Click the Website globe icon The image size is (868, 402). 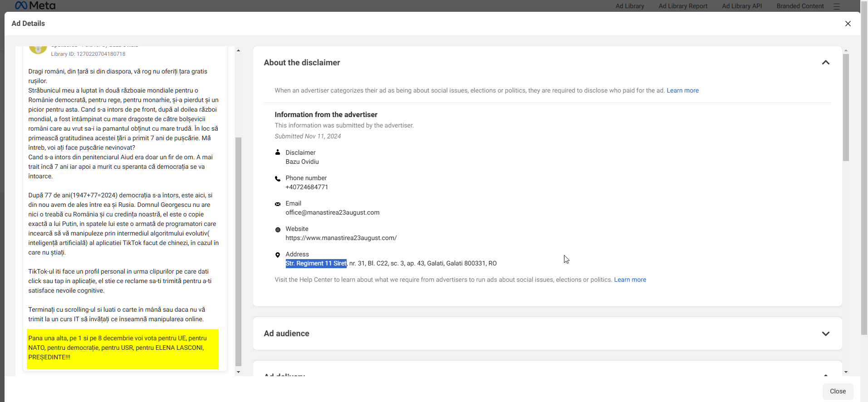(x=278, y=230)
